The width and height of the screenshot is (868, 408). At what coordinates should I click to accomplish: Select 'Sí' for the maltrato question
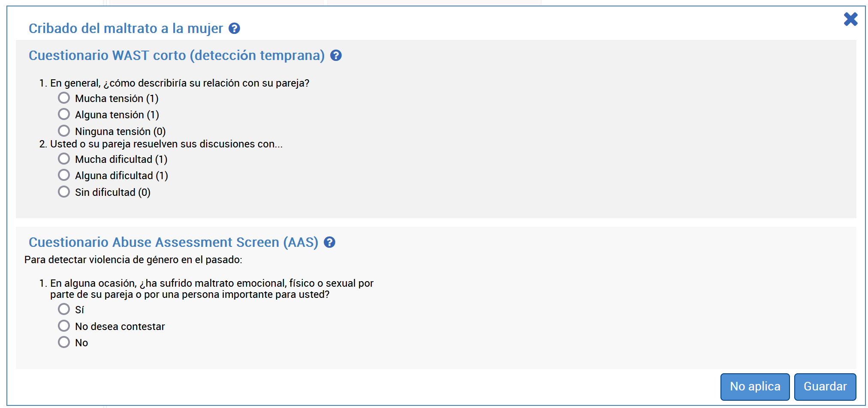click(64, 309)
